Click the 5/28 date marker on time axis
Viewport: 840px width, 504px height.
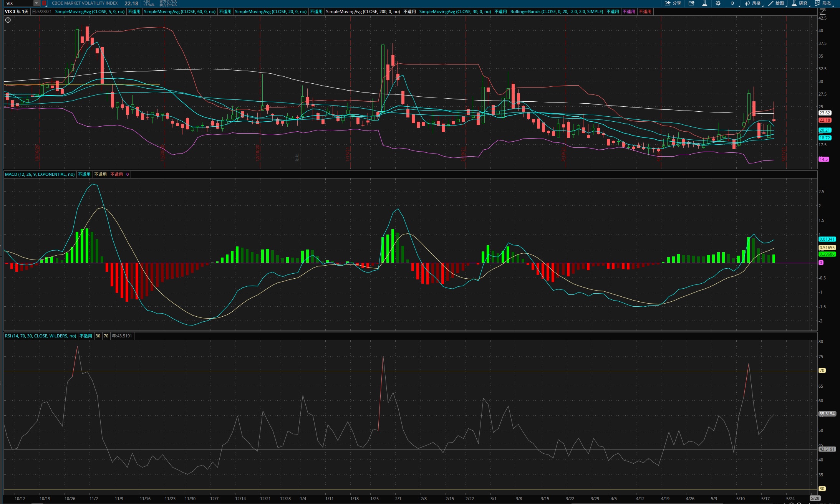tap(815, 498)
